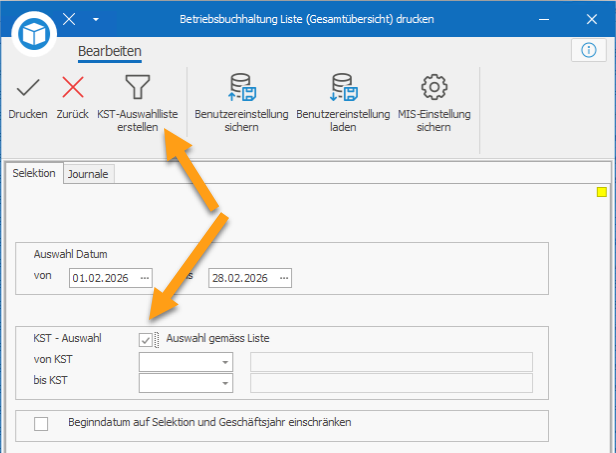Viewport: 616px width, 453px height.
Task: Click Benutzereinstellung sichern database icon
Action: point(241,88)
